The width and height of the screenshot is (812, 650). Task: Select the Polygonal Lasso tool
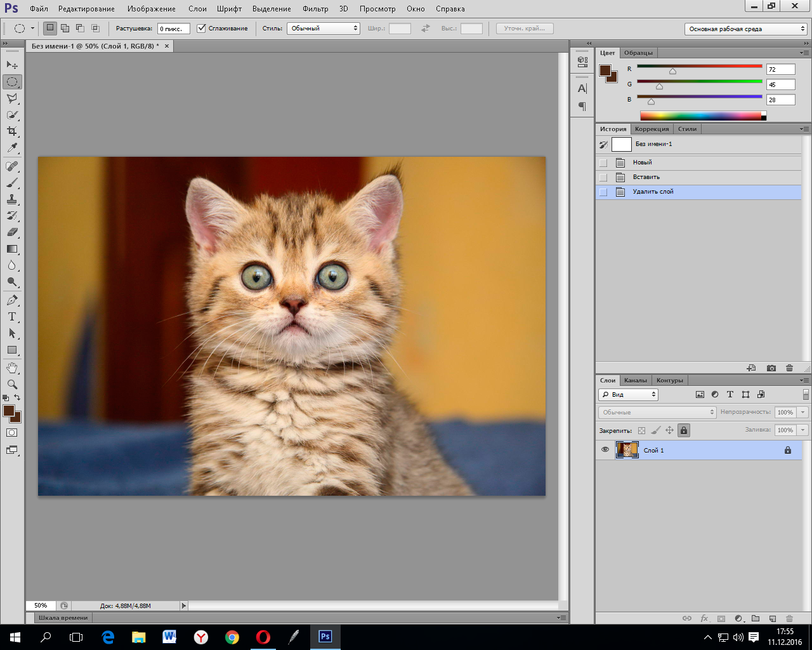(12, 98)
